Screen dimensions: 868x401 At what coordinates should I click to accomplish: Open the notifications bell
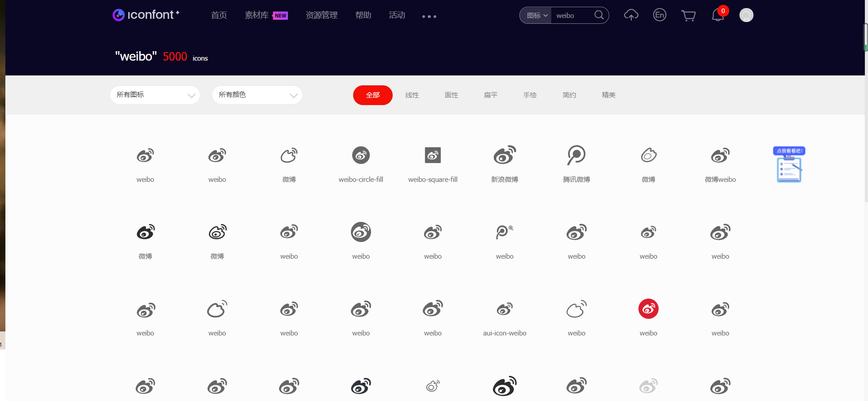(718, 15)
